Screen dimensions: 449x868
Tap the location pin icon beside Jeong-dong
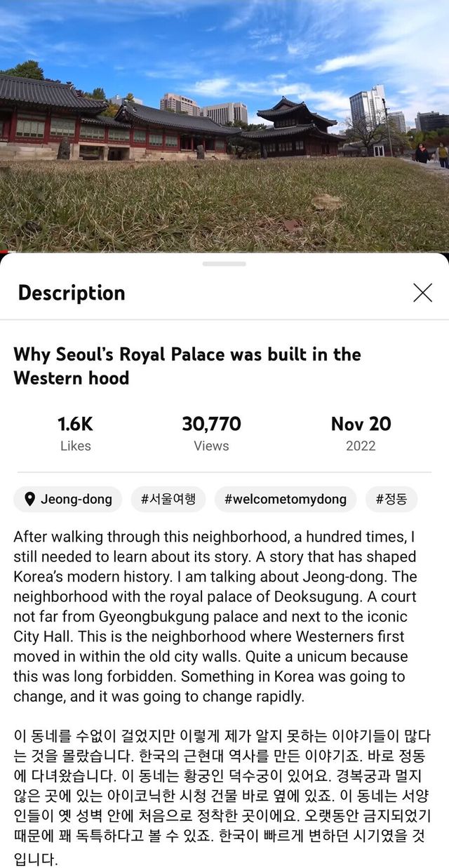29,499
